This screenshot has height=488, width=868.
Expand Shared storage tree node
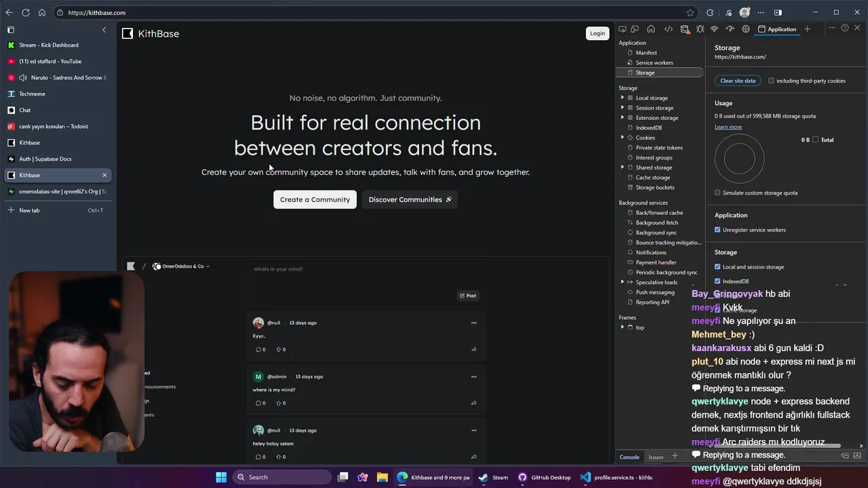coord(623,167)
